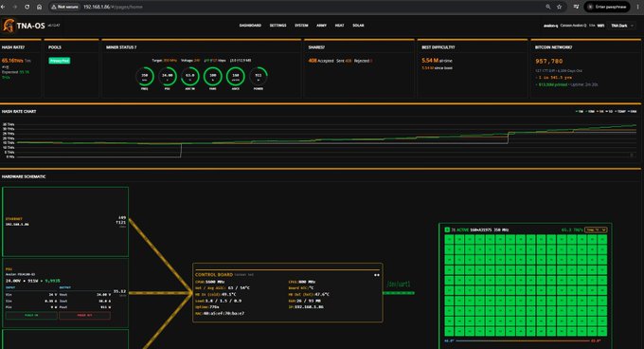Click the browser address bar URL
The width and height of the screenshot is (644, 349).
click(113, 7)
